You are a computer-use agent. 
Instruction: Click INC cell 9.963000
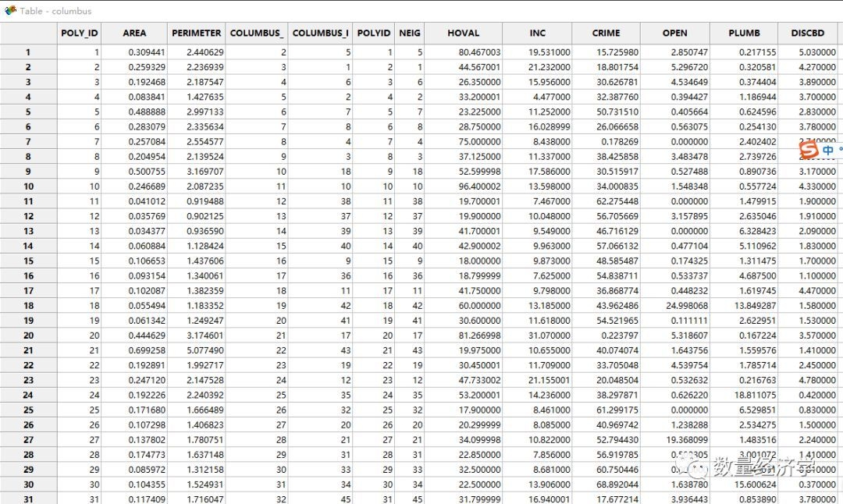pyautogui.click(x=537, y=246)
